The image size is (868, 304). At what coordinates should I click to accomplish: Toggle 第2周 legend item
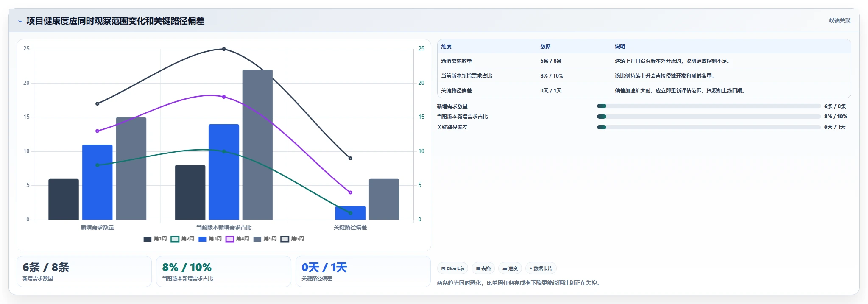pos(183,239)
